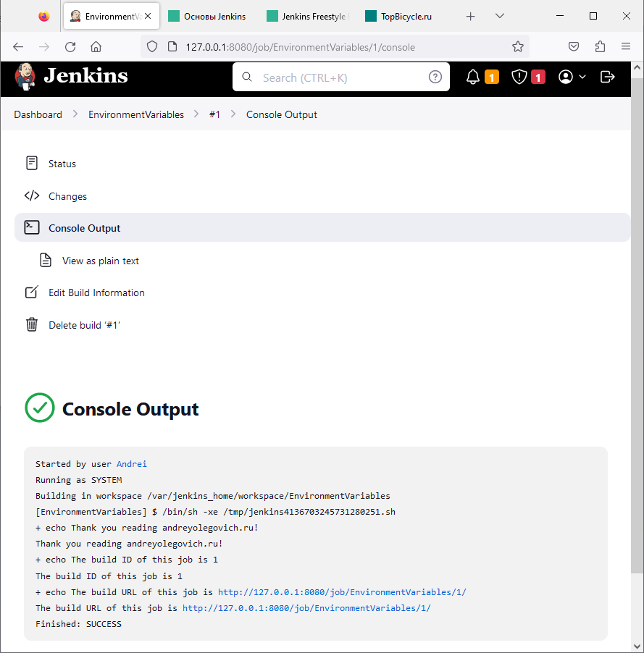Open the security warnings shield icon
The width and height of the screenshot is (644, 653).
(x=519, y=77)
